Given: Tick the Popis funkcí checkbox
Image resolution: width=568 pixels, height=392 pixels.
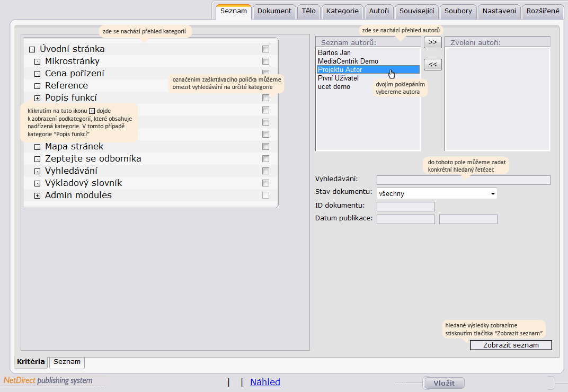Looking at the screenshot, I should (x=265, y=98).
